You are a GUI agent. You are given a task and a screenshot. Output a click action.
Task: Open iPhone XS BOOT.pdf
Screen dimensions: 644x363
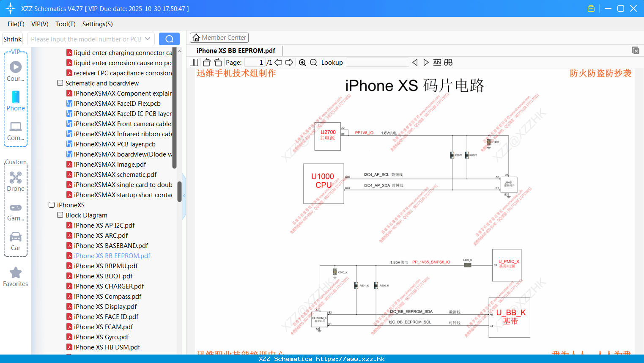point(103,276)
